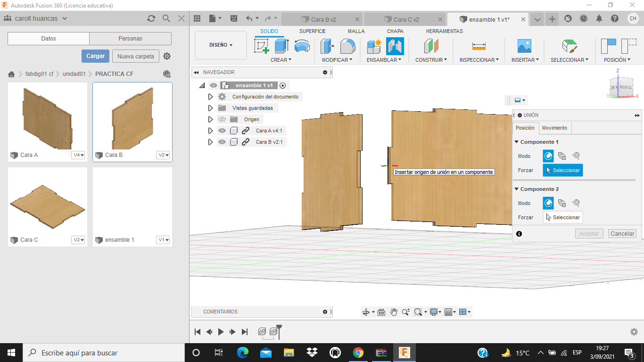Viewport: 644px width, 362px height.
Task: Click the Insert image icon under Insertar
Action: coord(524,46)
